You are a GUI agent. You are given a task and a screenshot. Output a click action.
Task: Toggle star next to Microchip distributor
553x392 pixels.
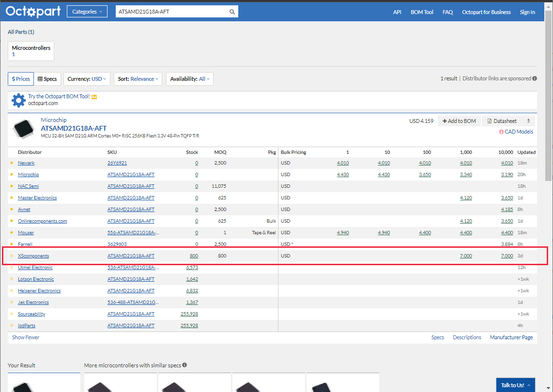click(x=12, y=175)
